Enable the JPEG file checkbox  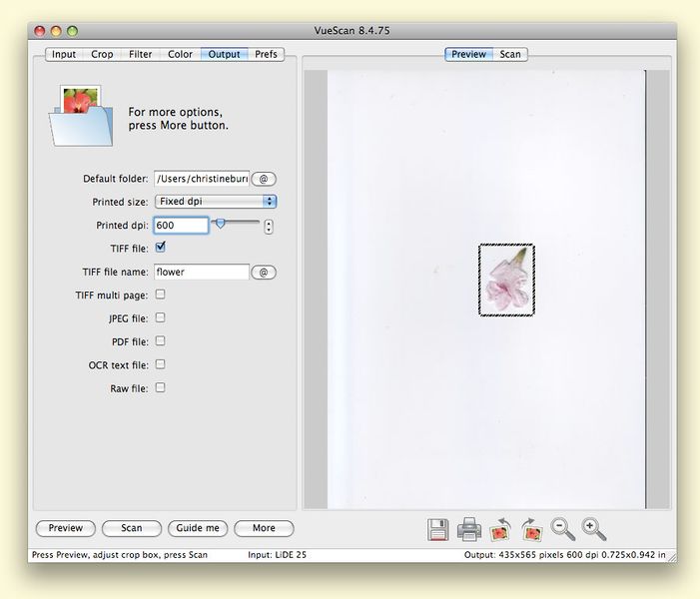[161, 317]
